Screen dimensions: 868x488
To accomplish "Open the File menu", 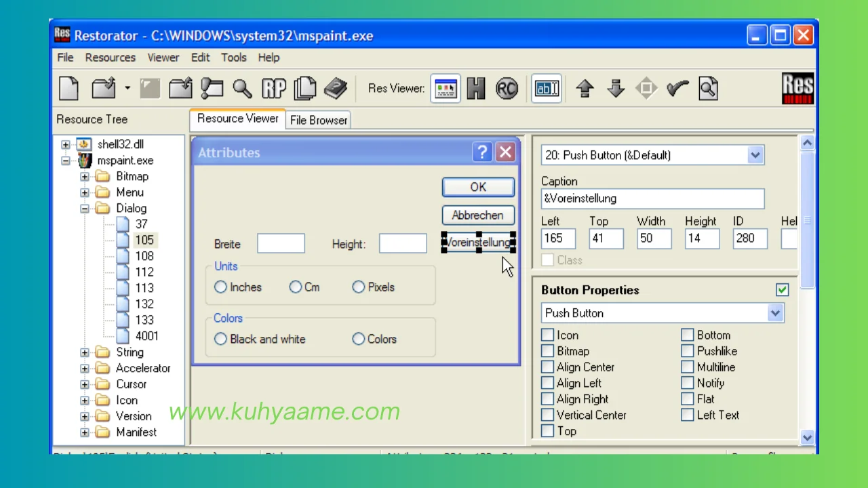I will (65, 58).
